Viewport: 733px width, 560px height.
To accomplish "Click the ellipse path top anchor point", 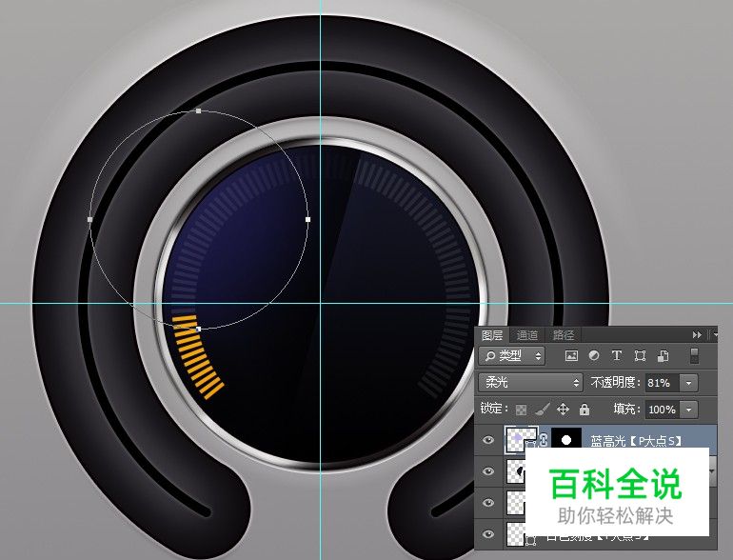I will pyautogui.click(x=199, y=110).
